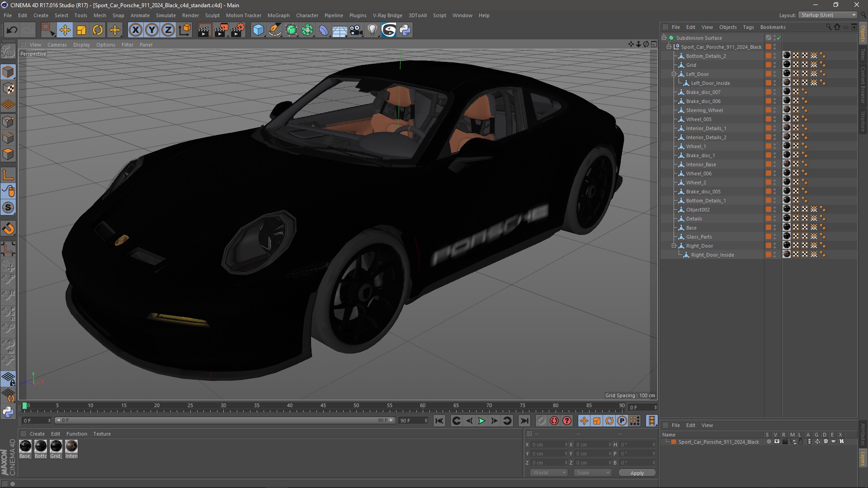Select the Live Selection tool

(47, 30)
